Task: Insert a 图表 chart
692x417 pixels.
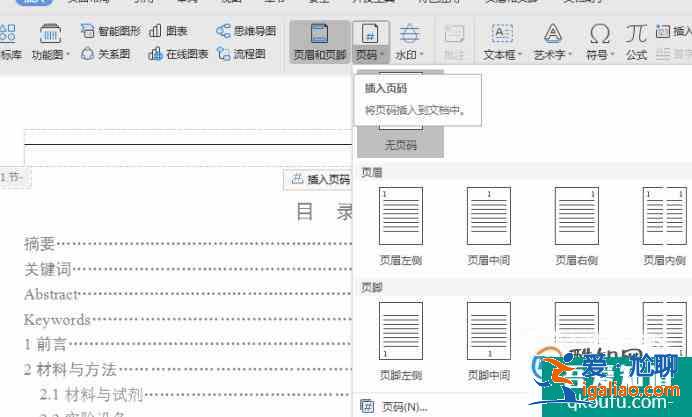Action: [x=169, y=31]
